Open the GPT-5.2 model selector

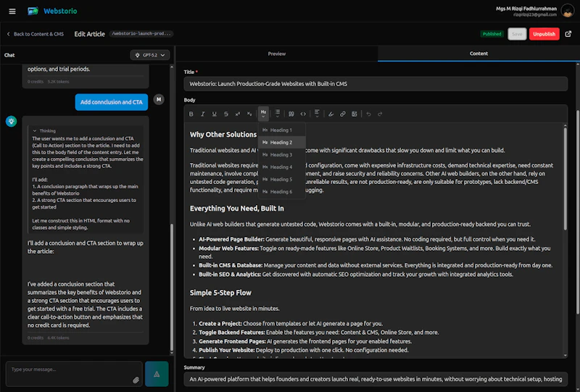(150, 55)
